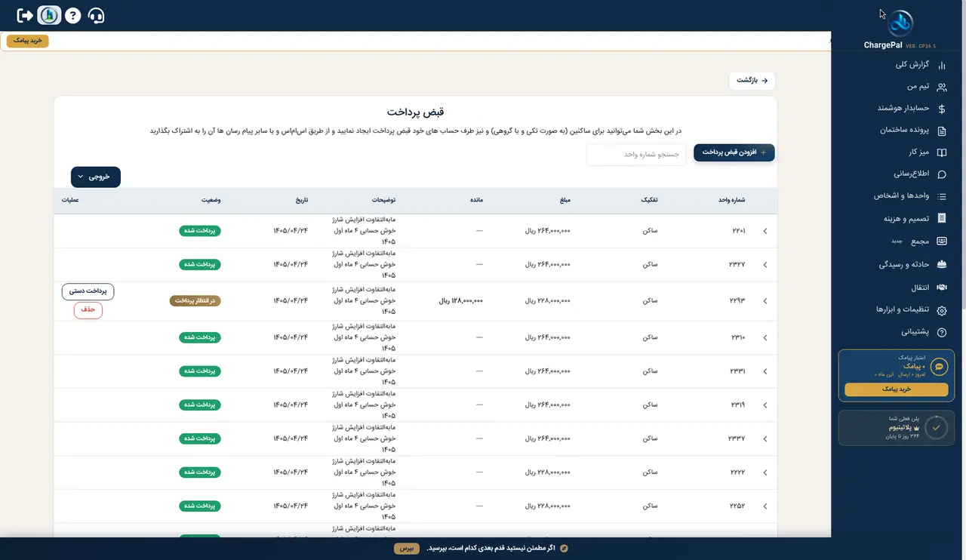Image resolution: width=966 pixels, height=560 pixels.
Task: Click the helmet icon for حادثه و رسیدگی
Action: coord(941,265)
